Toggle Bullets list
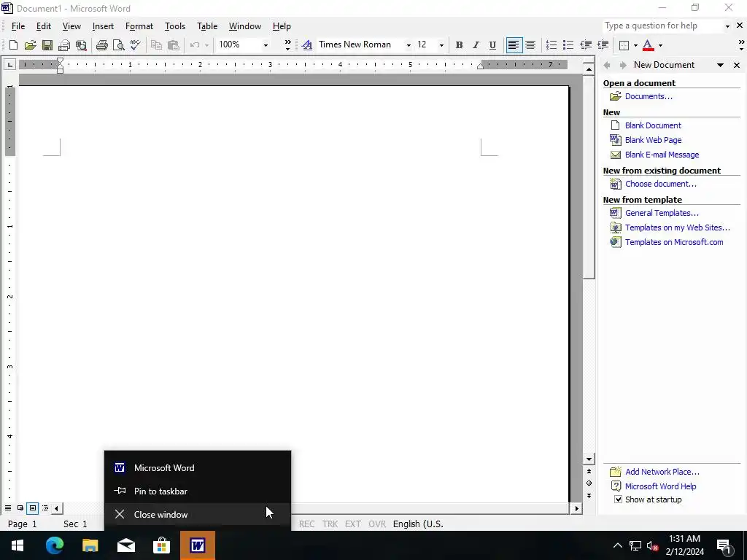 pyautogui.click(x=568, y=45)
